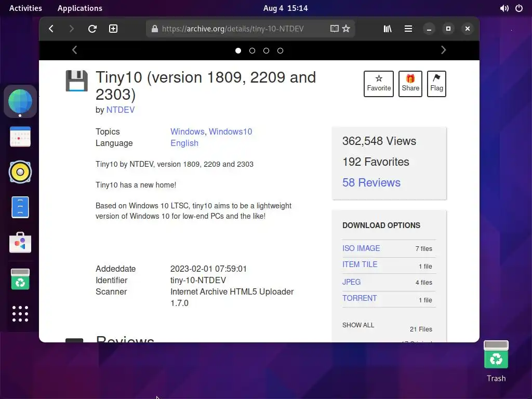Download the TORRENT file

(x=360, y=298)
